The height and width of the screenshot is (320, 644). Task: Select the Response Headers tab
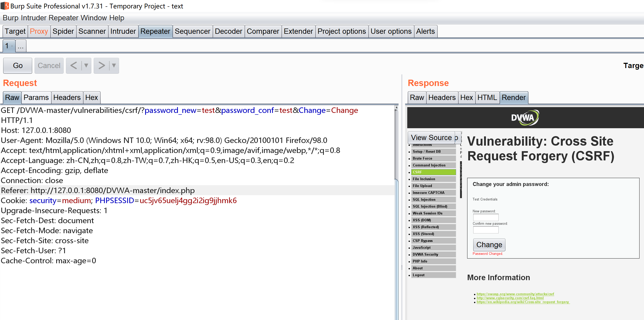coord(442,97)
